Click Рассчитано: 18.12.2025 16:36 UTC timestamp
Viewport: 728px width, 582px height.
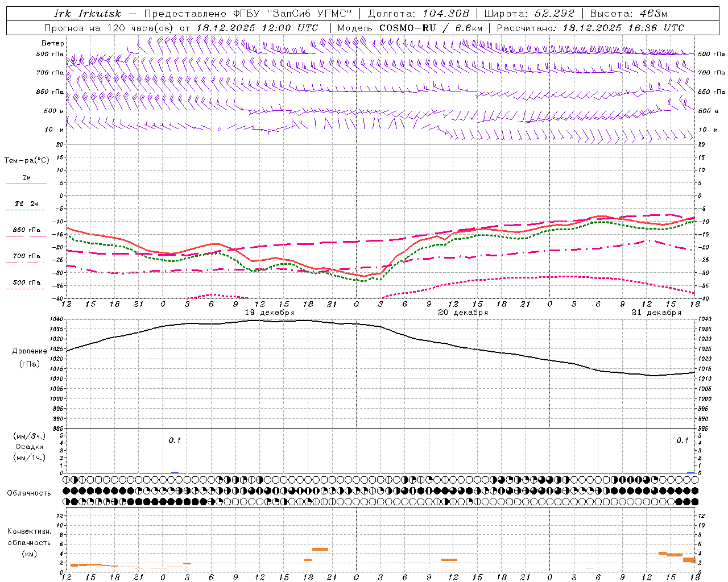click(x=590, y=28)
